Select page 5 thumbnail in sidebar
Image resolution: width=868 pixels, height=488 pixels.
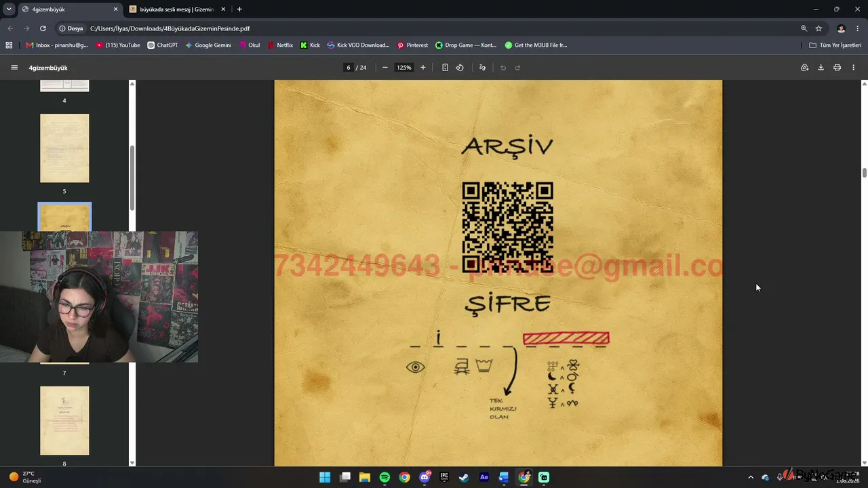[x=64, y=148]
